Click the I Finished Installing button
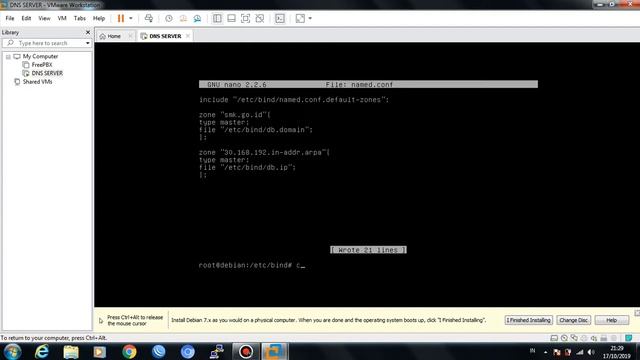 (x=529, y=320)
